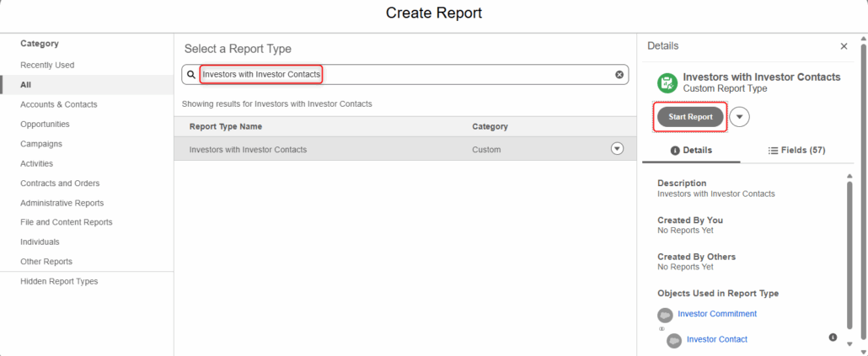This screenshot has width=868, height=356.
Task: Open the Investor Contact link
Action: [717, 339]
